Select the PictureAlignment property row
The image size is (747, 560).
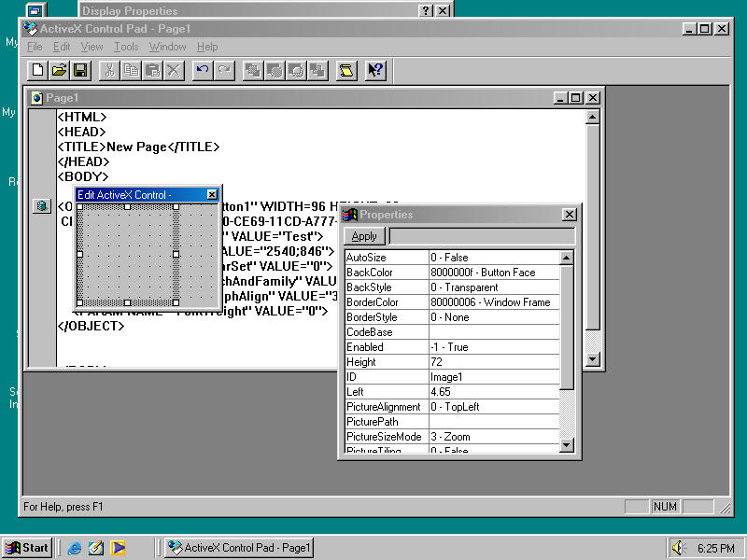452,407
